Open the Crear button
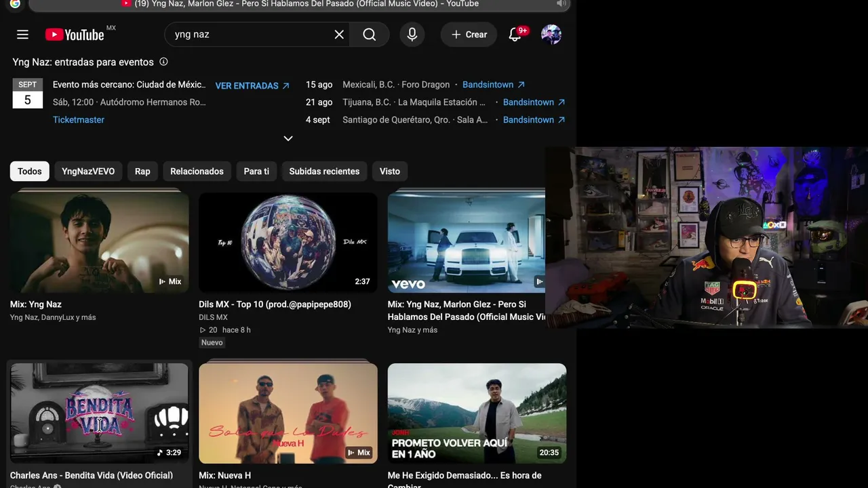This screenshot has width=868, height=488. click(x=469, y=35)
